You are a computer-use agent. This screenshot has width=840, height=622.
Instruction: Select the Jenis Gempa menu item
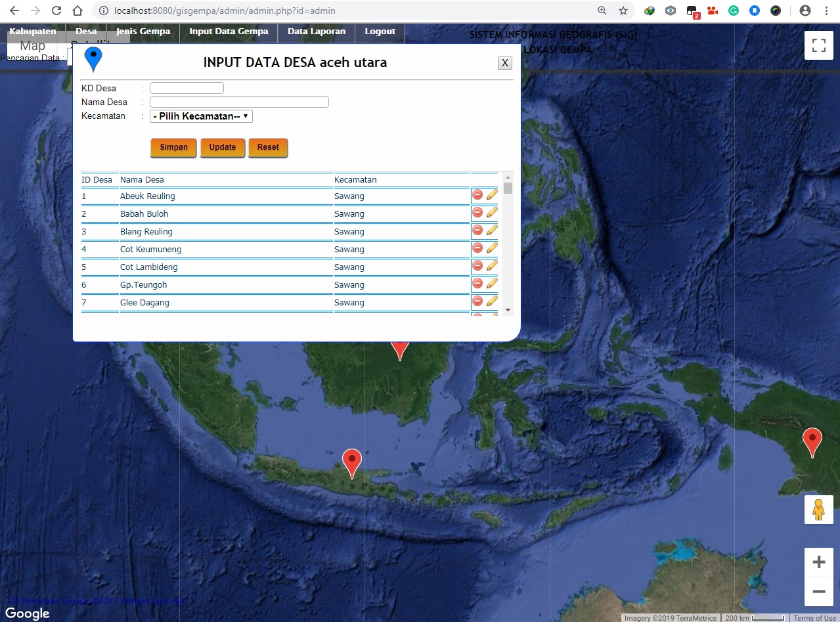[x=143, y=31]
